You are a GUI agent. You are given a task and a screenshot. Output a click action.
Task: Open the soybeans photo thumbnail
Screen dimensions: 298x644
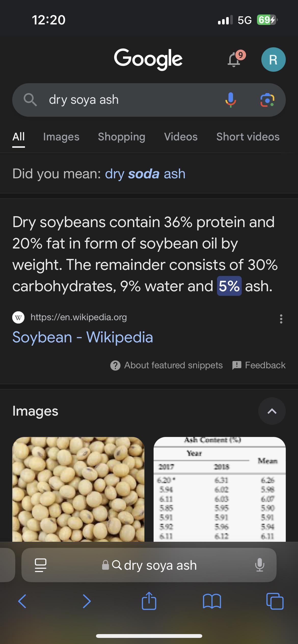pos(78,489)
